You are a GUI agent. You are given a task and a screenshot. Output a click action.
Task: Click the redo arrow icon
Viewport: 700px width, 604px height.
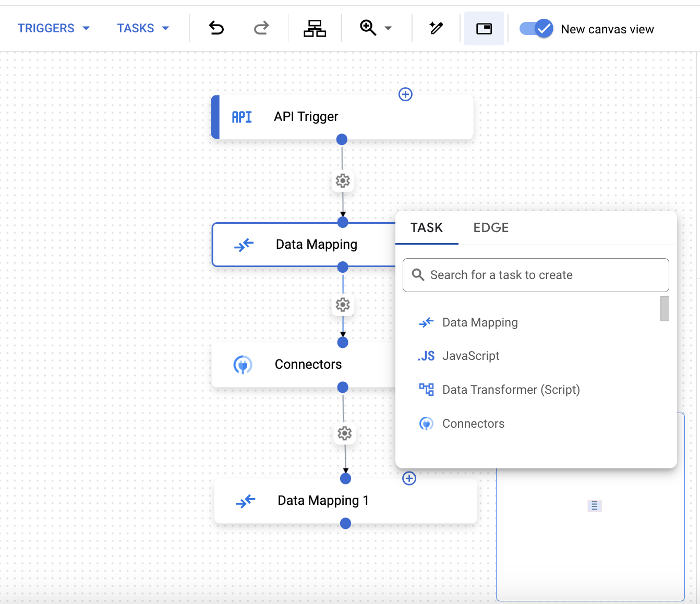click(x=261, y=28)
